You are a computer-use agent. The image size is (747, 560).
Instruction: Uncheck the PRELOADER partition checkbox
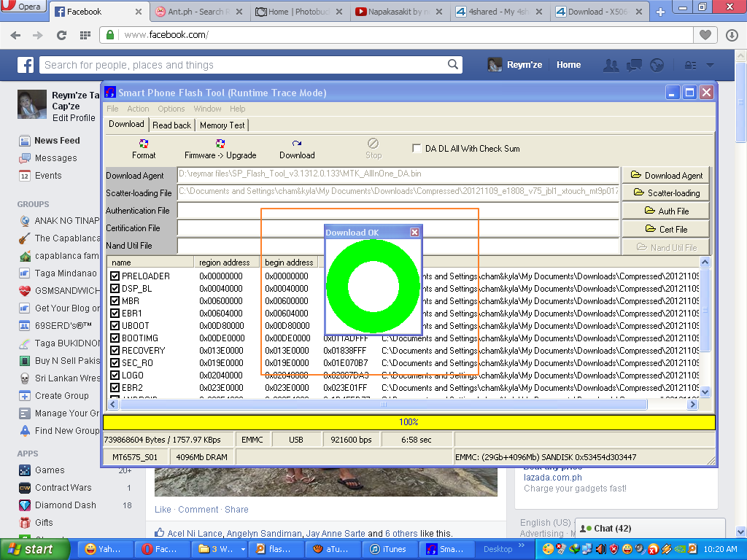[115, 276]
